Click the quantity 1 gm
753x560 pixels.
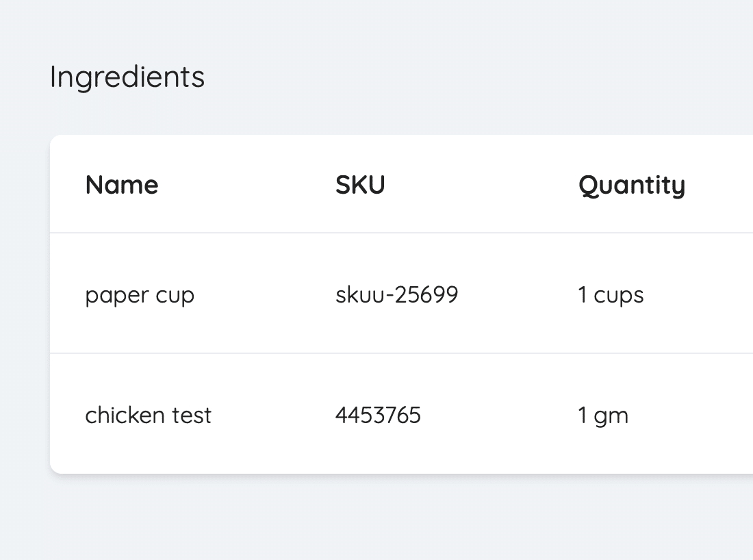coord(603,415)
